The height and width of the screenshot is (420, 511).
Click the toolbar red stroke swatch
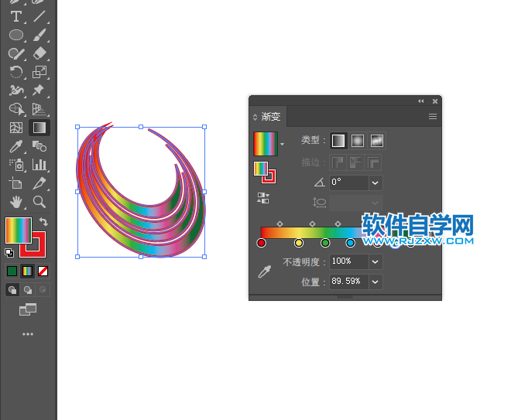tap(39, 249)
